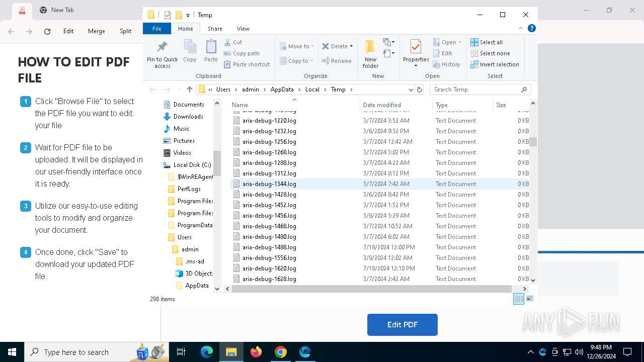Viewport: 644px width, 362px height.
Task: Select file aria-debug-1344.log
Action: 269,184
